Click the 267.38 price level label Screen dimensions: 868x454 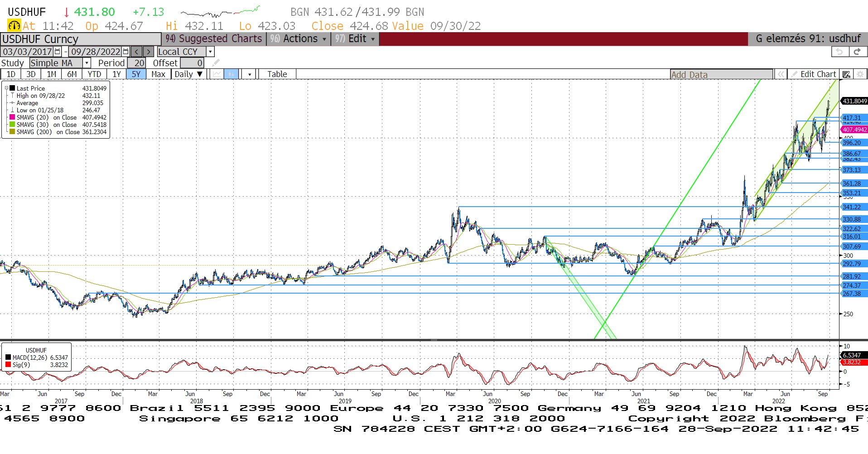(x=854, y=294)
